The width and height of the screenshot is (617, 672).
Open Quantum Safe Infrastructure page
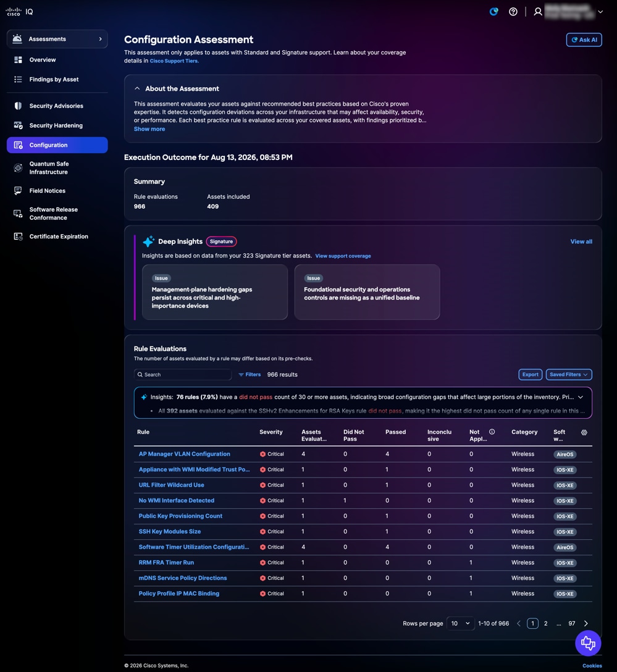[49, 168]
